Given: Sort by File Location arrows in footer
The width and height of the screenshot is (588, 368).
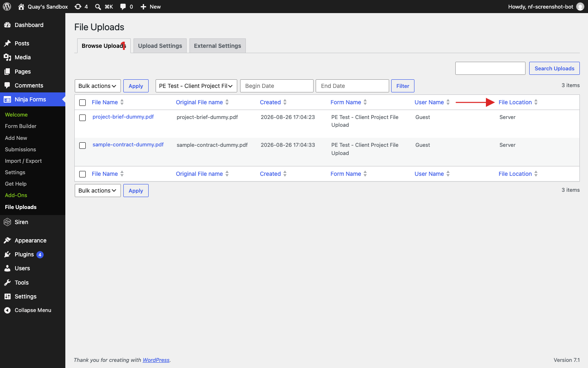Looking at the screenshot, I should click(536, 174).
